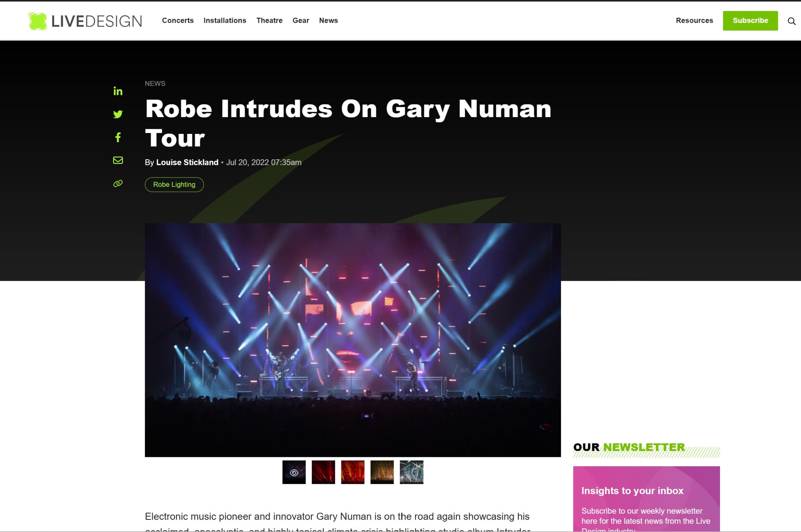Open News in the navigation bar

click(x=328, y=20)
